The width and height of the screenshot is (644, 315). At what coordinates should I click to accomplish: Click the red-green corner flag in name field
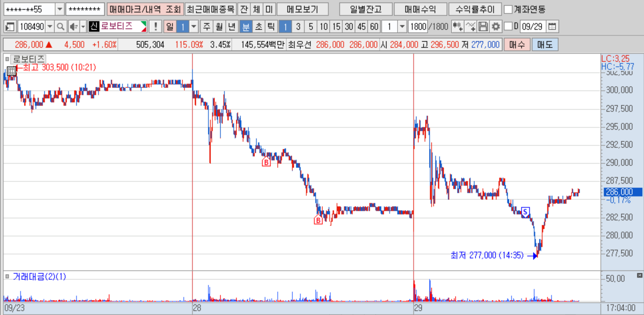pos(143,27)
